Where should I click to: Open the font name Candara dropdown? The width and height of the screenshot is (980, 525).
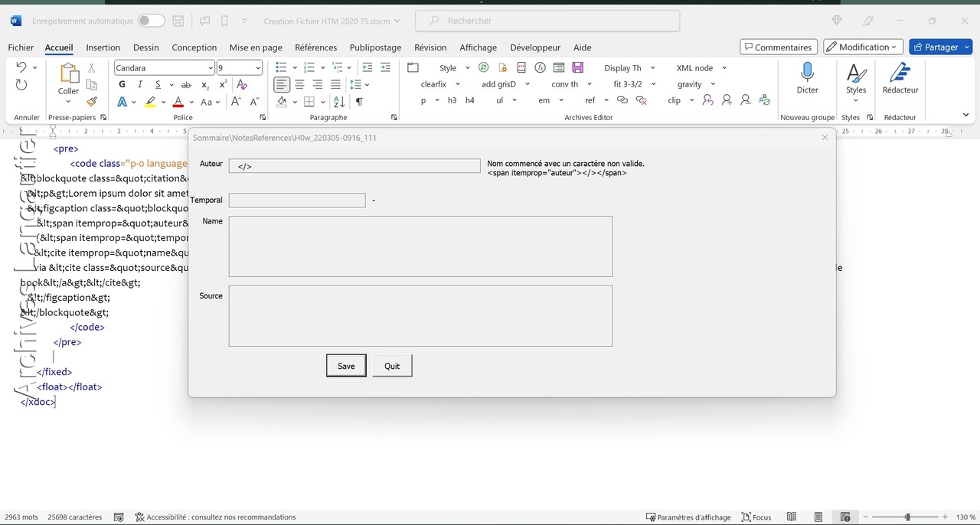pyautogui.click(x=211, y=68)
